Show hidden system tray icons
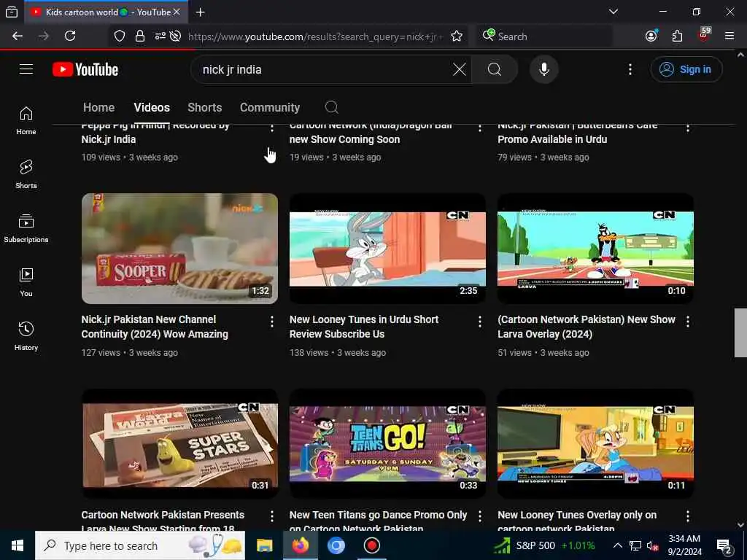Screen dimensions: 747x560 coord(617,545)
